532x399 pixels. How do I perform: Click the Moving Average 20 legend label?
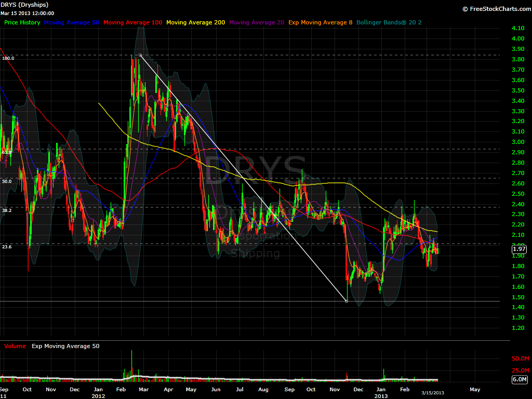[x=256, y=22]
